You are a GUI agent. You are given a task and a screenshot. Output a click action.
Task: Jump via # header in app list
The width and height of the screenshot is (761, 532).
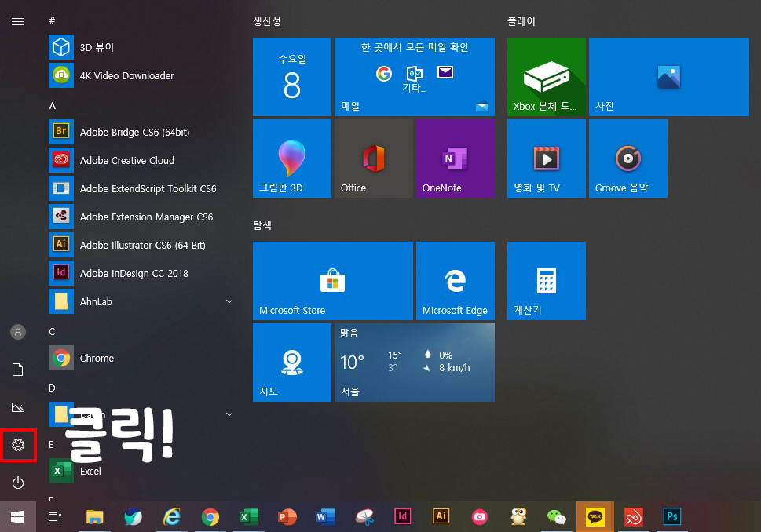(x=52, y=20)
